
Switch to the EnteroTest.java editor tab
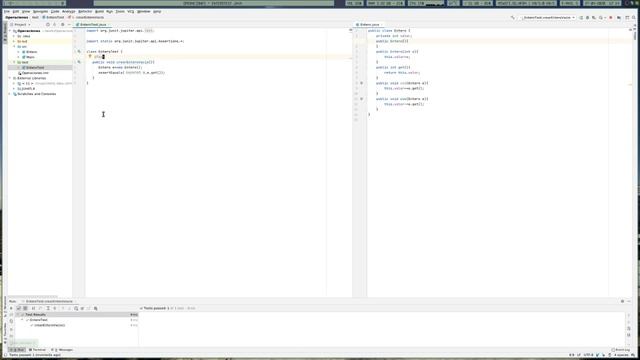(x=93, y=24)
